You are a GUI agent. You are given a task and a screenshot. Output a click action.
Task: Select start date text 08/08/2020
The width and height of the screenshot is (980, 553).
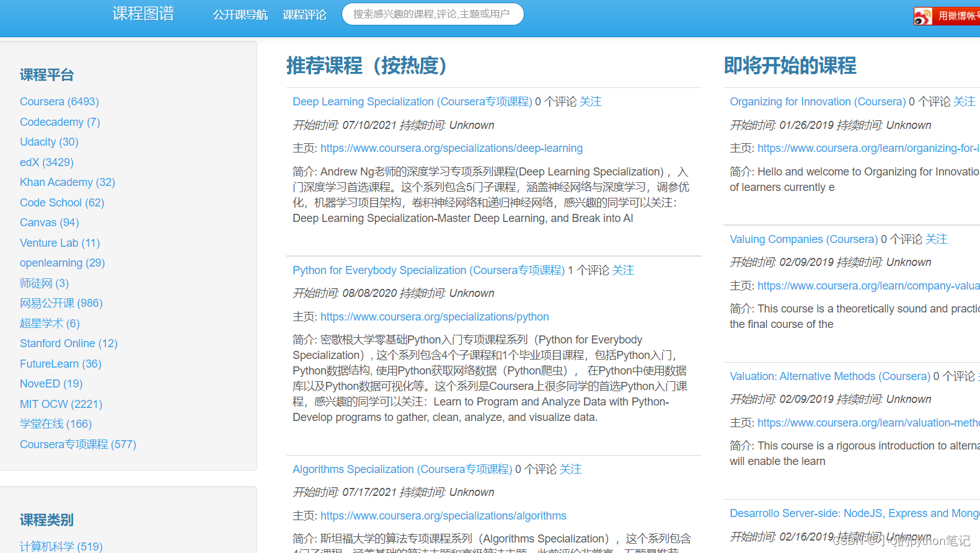(369, 293)
